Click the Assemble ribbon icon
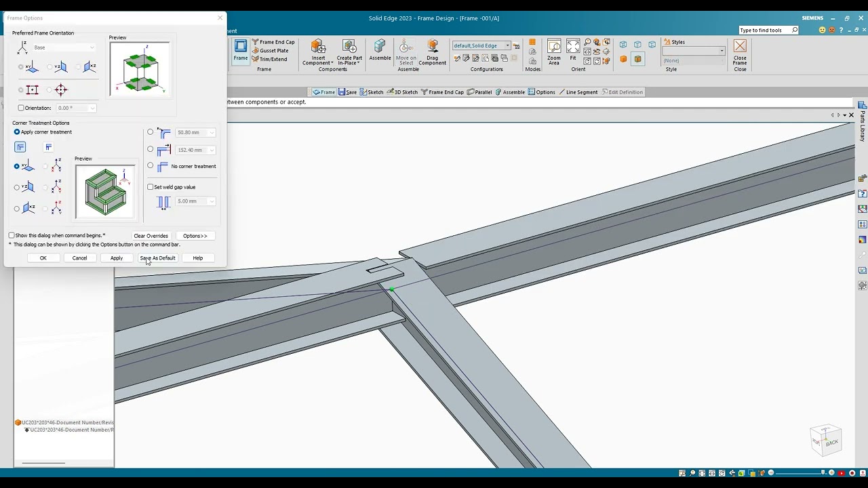Image resolution: width=868 pixels, height=488 pixels. [380, 50]
